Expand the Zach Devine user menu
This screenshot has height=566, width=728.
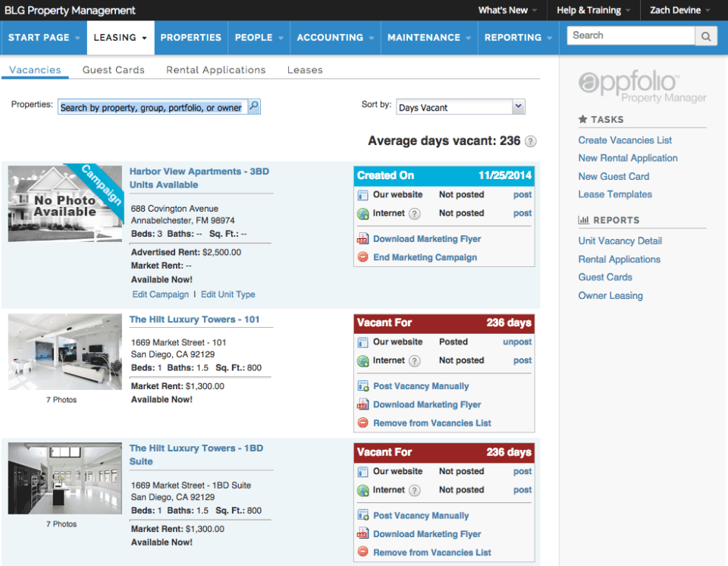679,11
